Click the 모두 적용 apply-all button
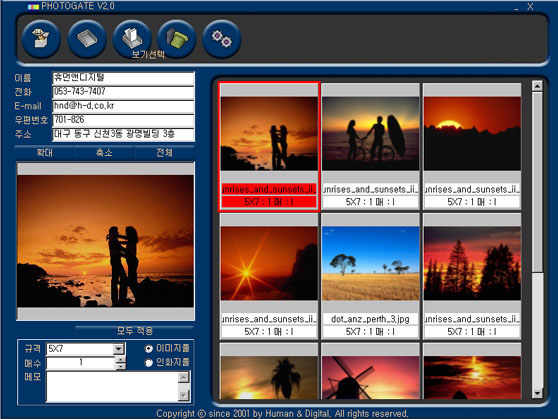This screenshot has width=558, height=419. (135, 331)
